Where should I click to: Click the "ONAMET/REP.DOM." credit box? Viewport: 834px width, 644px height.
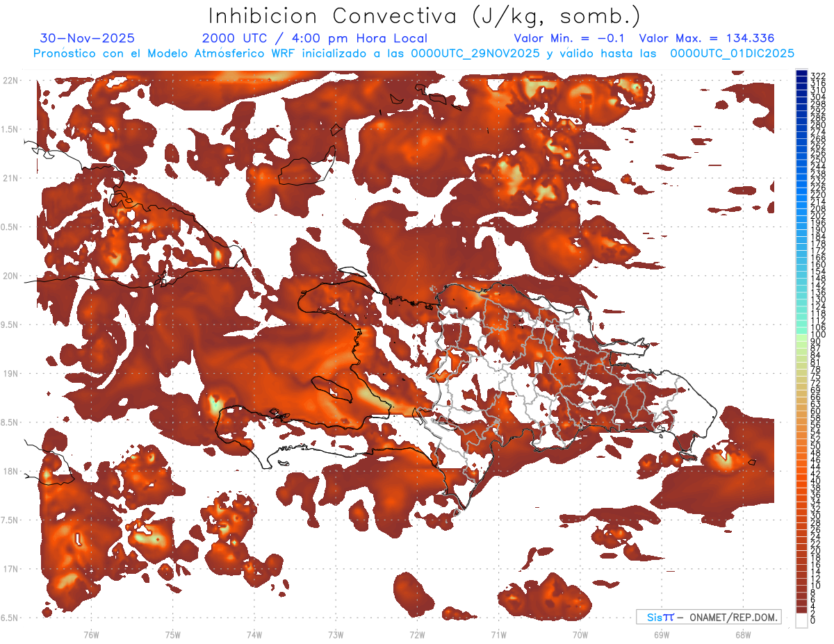pos(708,617)
